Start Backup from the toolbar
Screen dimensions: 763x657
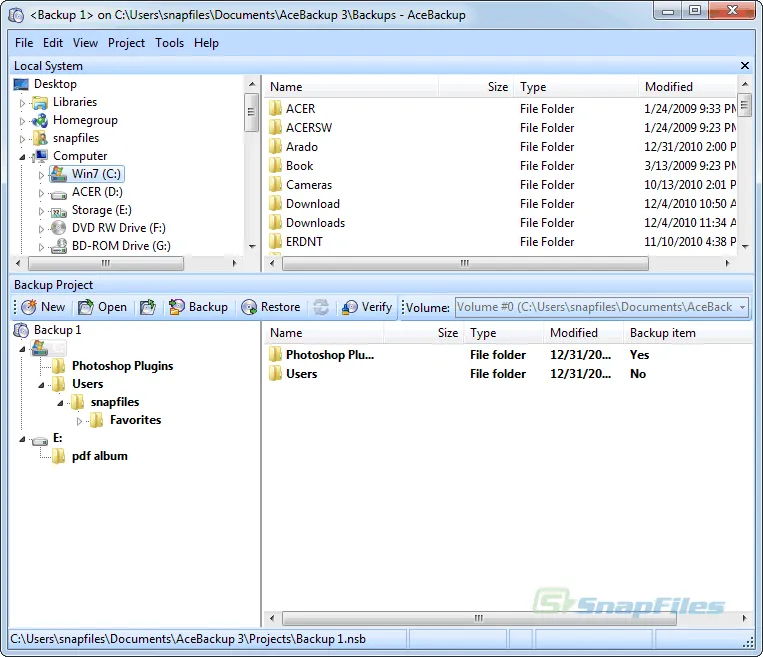pyautogui.click(x=198, y=307)
